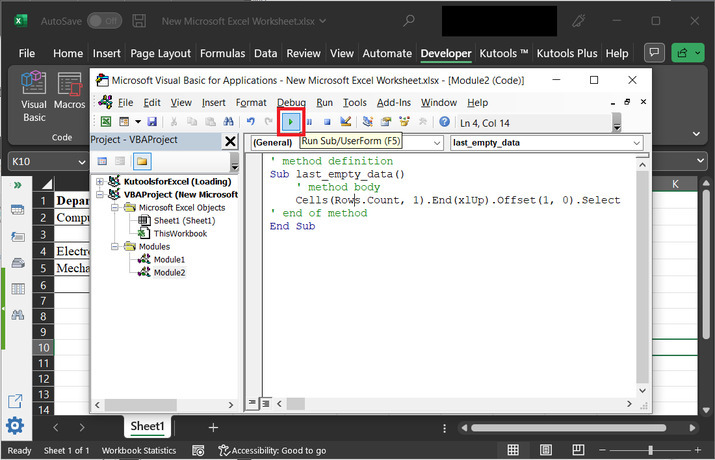Open the Debug menu
The image size is (715, 460).
[x=291, y=102]
